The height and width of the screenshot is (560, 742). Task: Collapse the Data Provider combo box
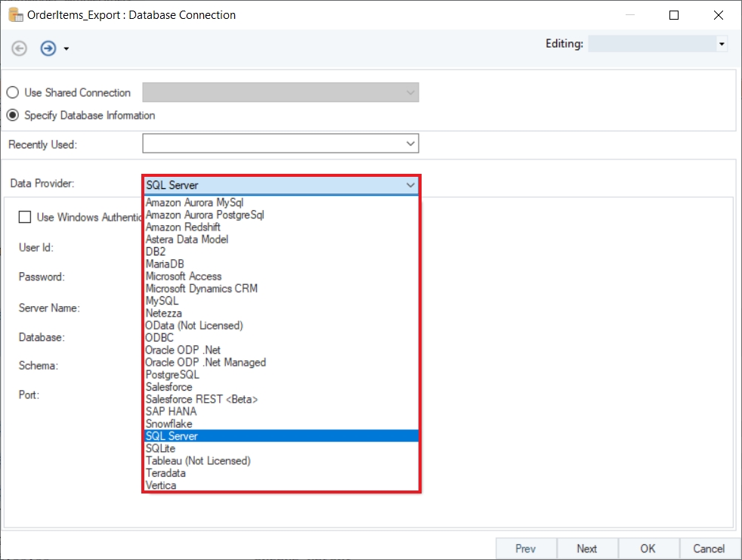point(410,185)
